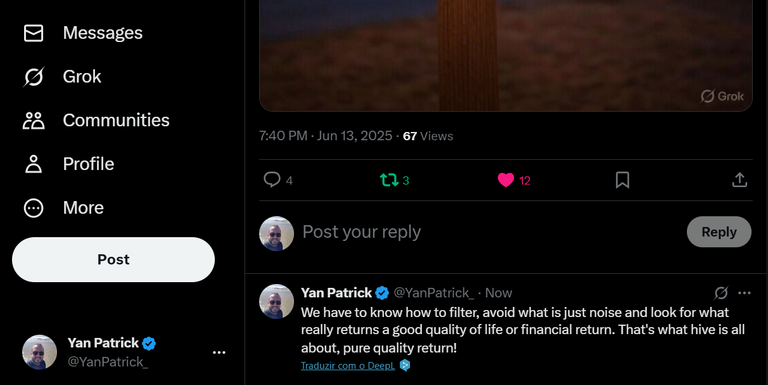This screenshot has height=385, width=768.
Task: Open Messages envelope icon in sidebar
Action: 33,33
